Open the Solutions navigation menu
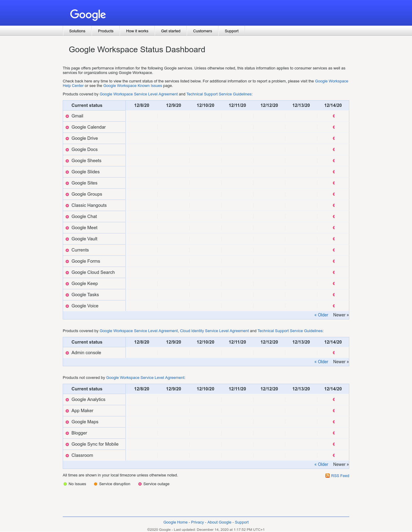 click(x=77, y=31)
